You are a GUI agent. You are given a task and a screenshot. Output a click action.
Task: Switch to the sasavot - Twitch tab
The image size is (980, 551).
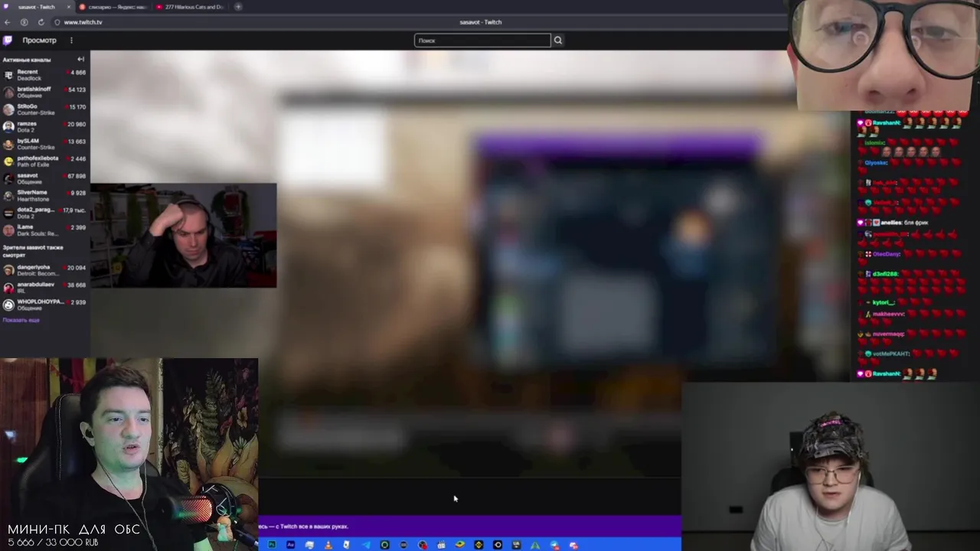(x=36, y=7)
